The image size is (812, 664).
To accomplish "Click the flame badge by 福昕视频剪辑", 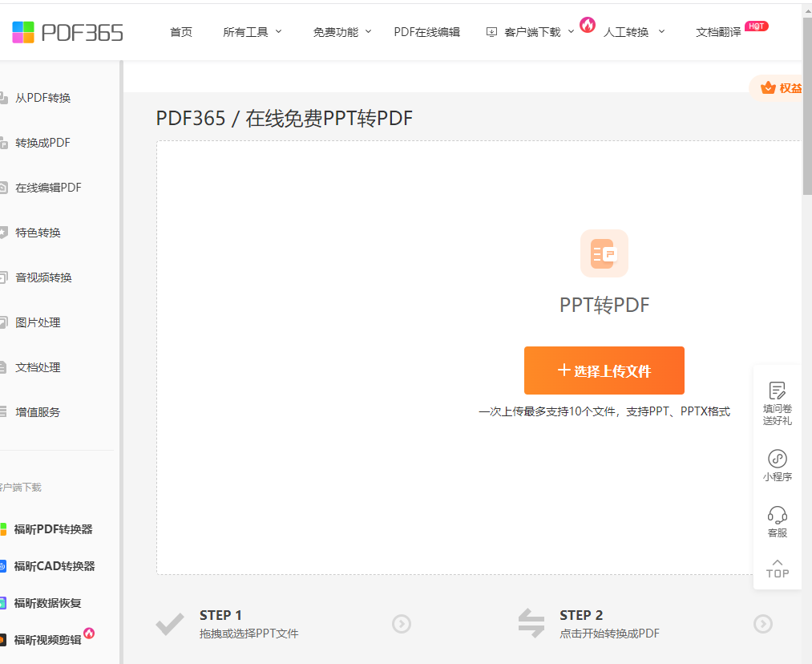I will point(89,634).
